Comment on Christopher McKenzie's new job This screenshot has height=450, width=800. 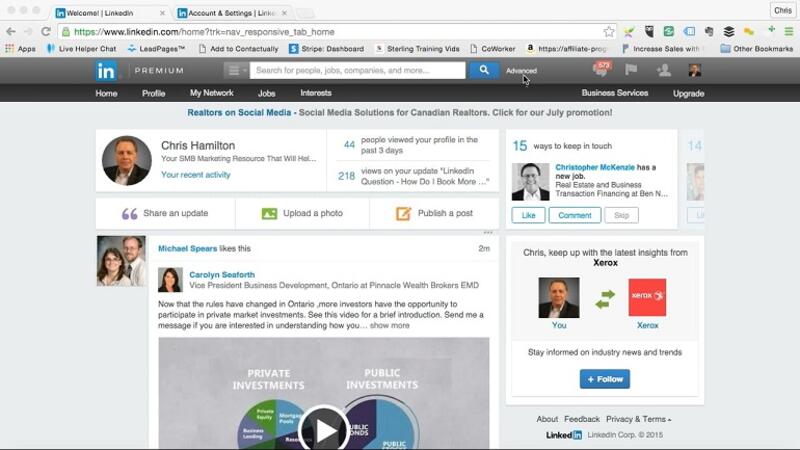[574, 215]
